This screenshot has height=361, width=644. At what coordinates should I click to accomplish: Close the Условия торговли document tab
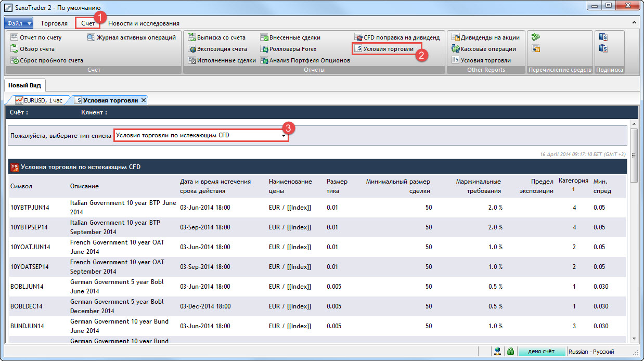[x=144, y=100]
